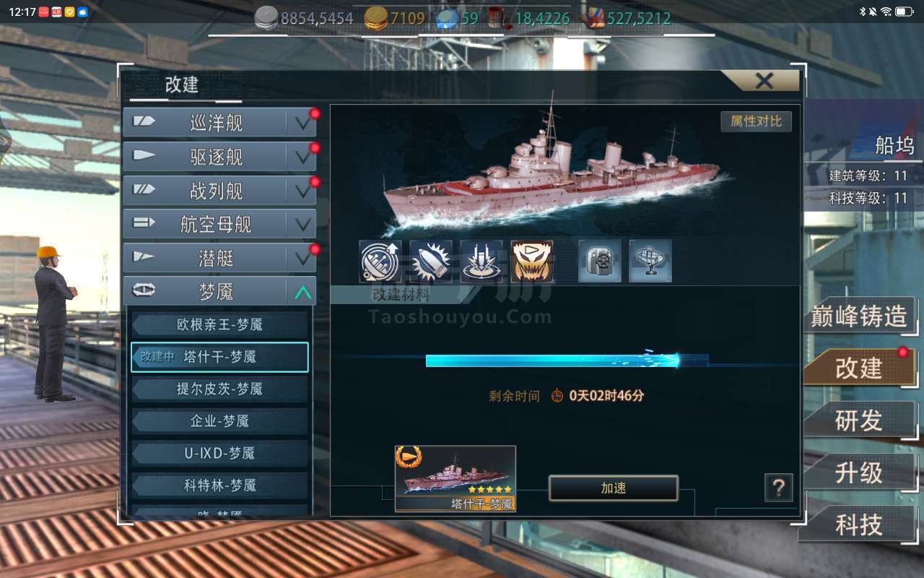This screenshot has height=578, width=924.
Task: Select 企业-梦魇 in the list
Action: pyautogui.click(x=219, y=420)
